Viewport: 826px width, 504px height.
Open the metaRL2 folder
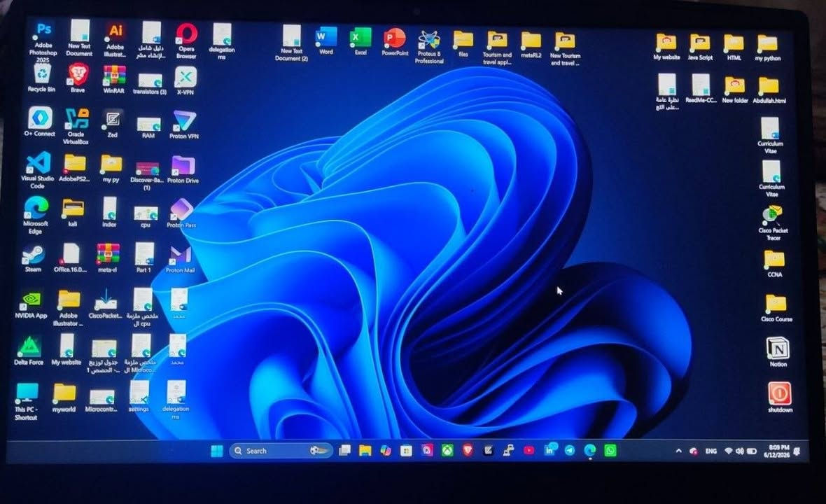click(x=531, y=45)
